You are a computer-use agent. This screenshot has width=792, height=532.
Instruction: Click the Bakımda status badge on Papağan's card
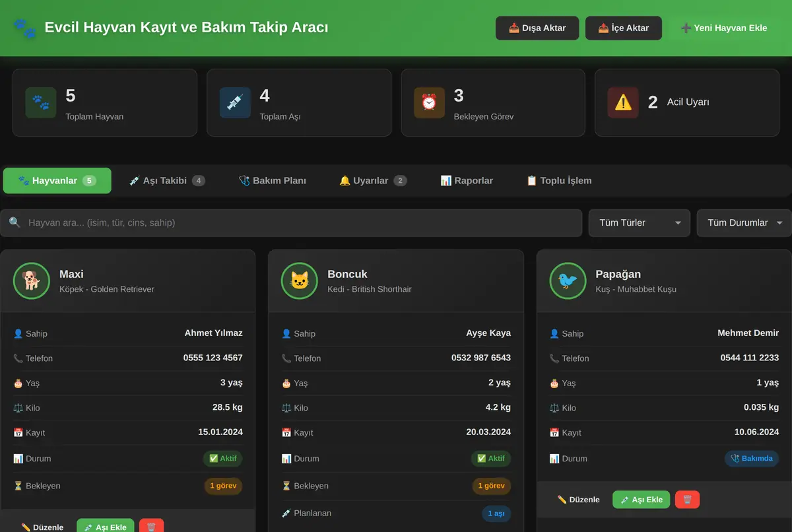(752, 458)
